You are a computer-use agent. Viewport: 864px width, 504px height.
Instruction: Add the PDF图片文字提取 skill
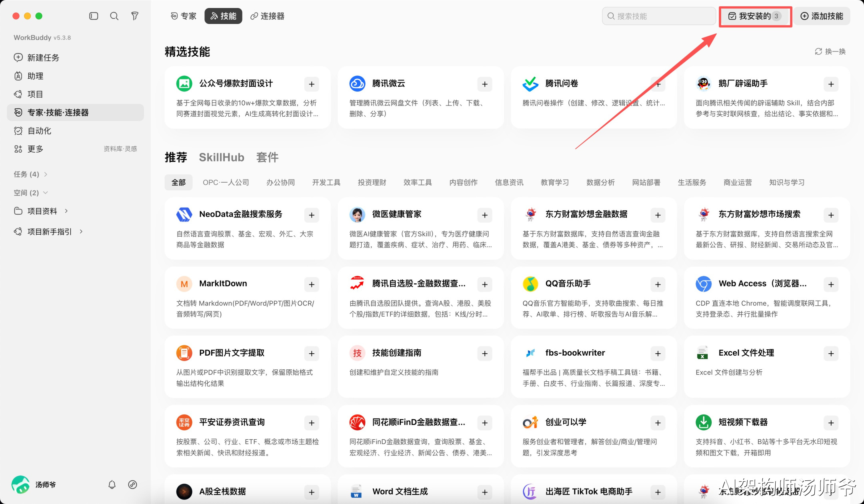[x=312, y=354]
